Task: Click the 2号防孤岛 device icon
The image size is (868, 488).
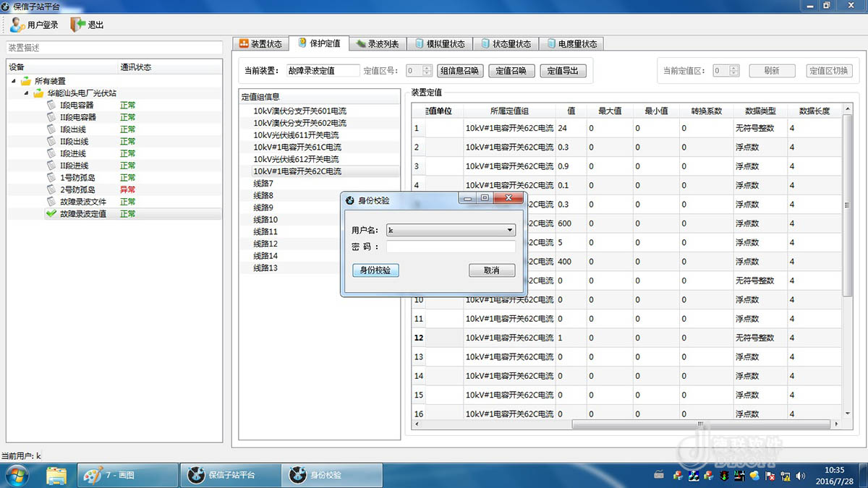Action: tap(51, 189)
